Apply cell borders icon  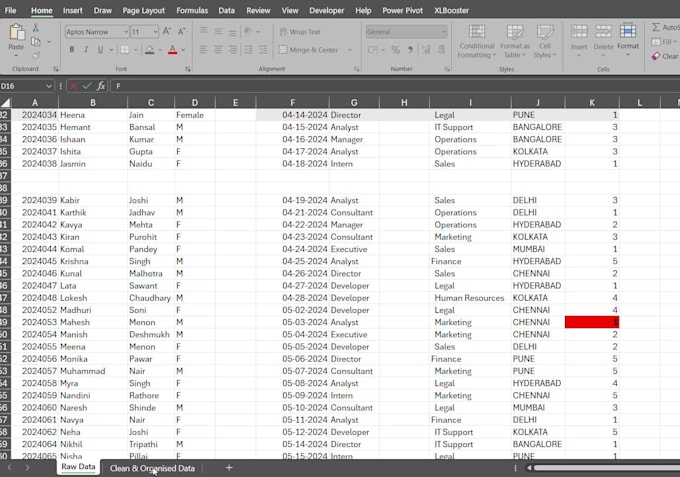tap(124, 49)
